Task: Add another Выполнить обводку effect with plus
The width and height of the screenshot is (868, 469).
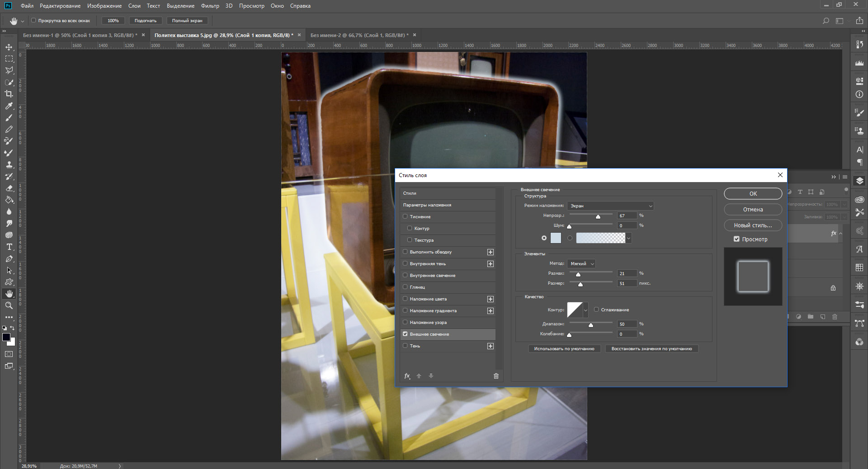Action: [491, 252]
